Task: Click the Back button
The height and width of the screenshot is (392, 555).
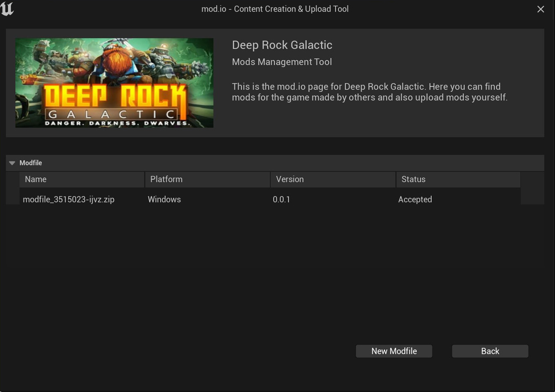Action: (x=490, y=351)
